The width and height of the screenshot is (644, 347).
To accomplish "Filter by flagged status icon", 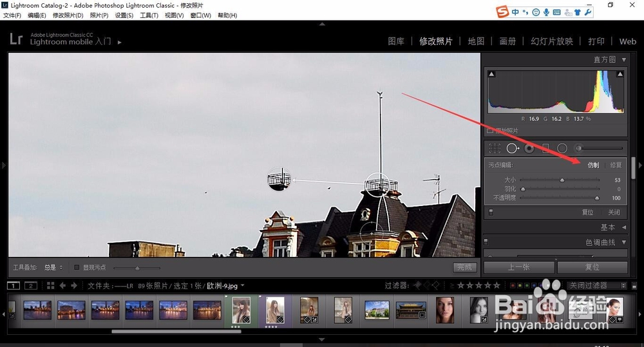I will [x=418, y=285].
